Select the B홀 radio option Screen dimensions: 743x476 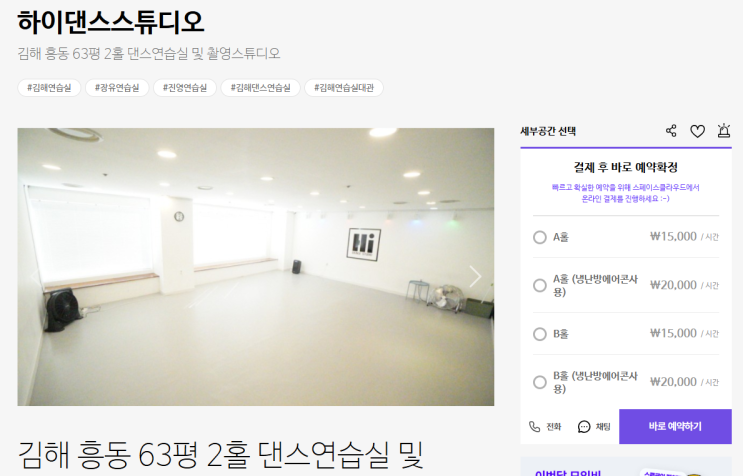pos(540,334)
